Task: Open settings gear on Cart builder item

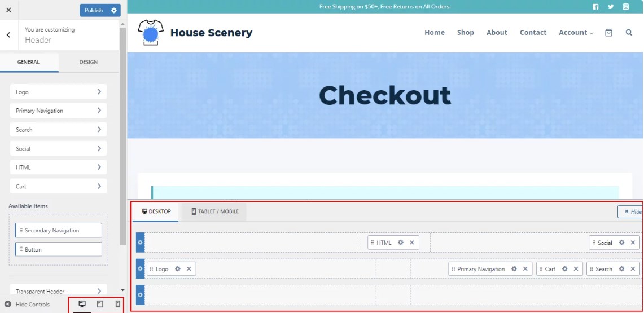Action: tap(565, 268)
